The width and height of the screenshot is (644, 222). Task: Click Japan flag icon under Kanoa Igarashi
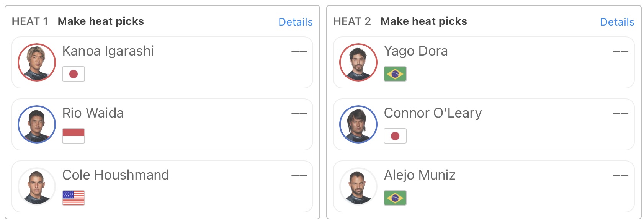(x=74, y=74)
